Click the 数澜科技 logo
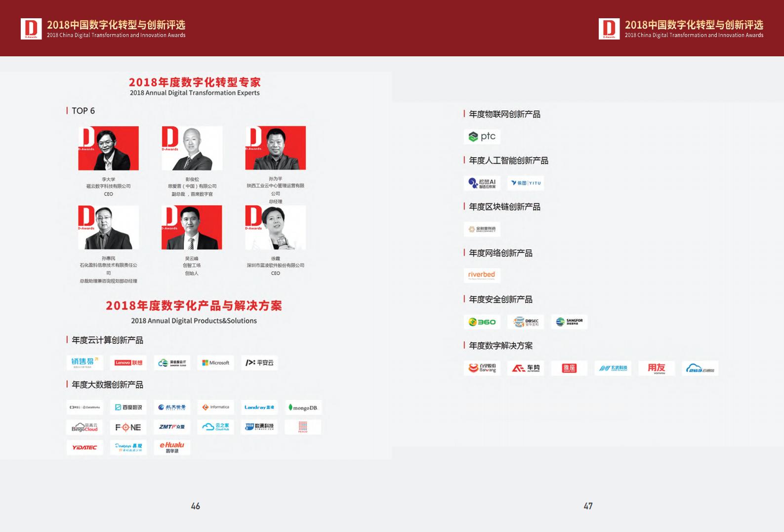The image size is (784, 532). click(x=259, y=427)
